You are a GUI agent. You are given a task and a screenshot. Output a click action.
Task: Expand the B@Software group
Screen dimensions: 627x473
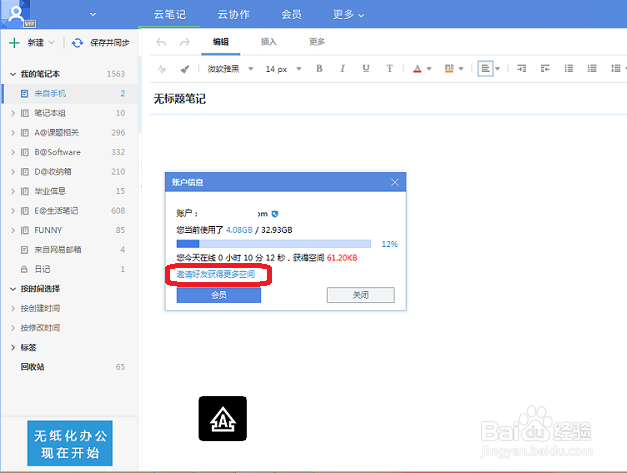click(13, 152)
